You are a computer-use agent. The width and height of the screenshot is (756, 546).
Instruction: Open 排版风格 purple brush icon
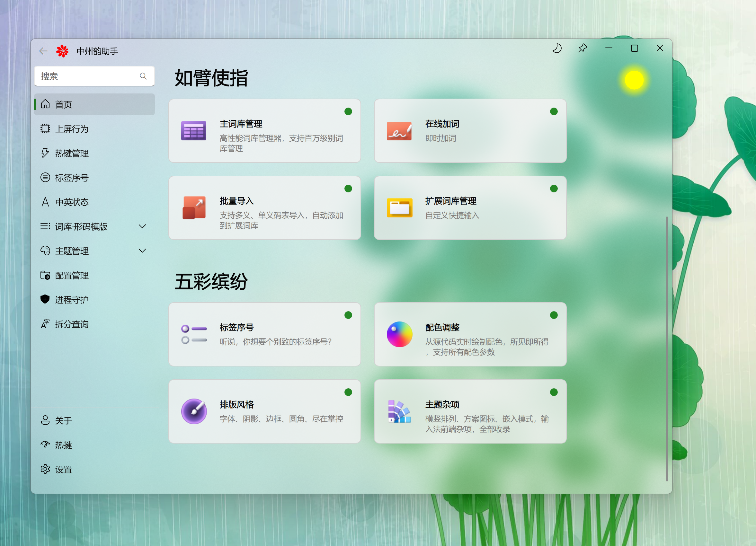pyautogui.click(x=194, y=411)
